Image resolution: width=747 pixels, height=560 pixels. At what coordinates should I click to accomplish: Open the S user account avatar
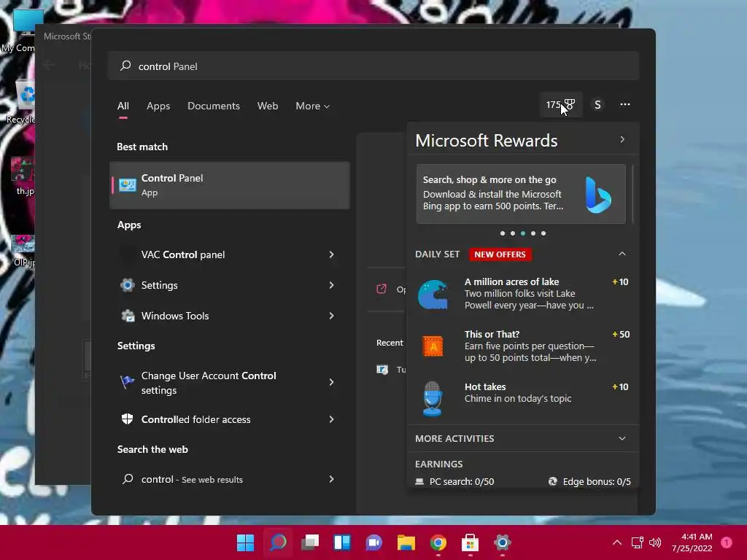click(x=597, y=105)
